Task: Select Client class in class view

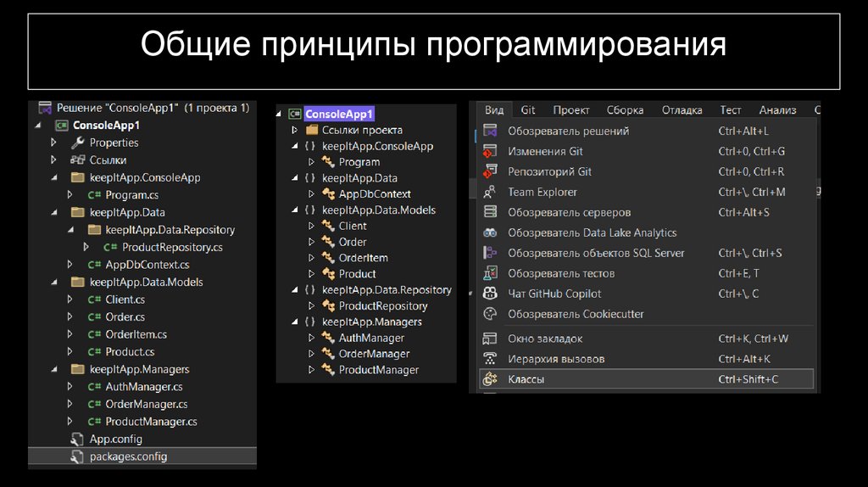Action: point(353,226)
